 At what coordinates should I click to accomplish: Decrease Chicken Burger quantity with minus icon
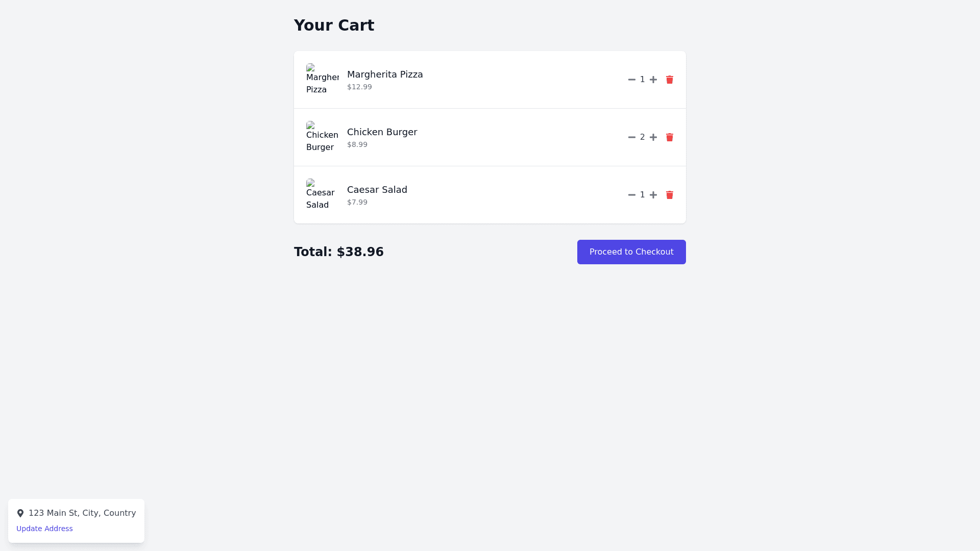[x=632, y=137]
